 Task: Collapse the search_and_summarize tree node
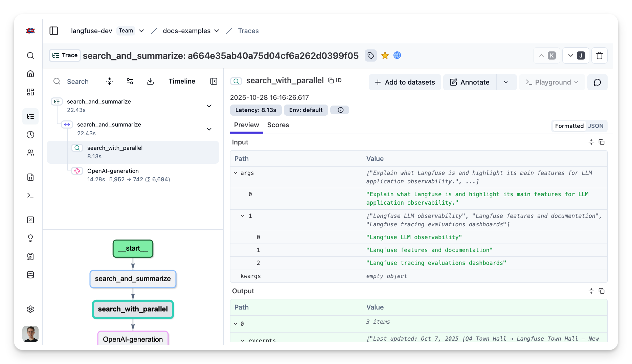pyautogui.click(x=209, y=106)
